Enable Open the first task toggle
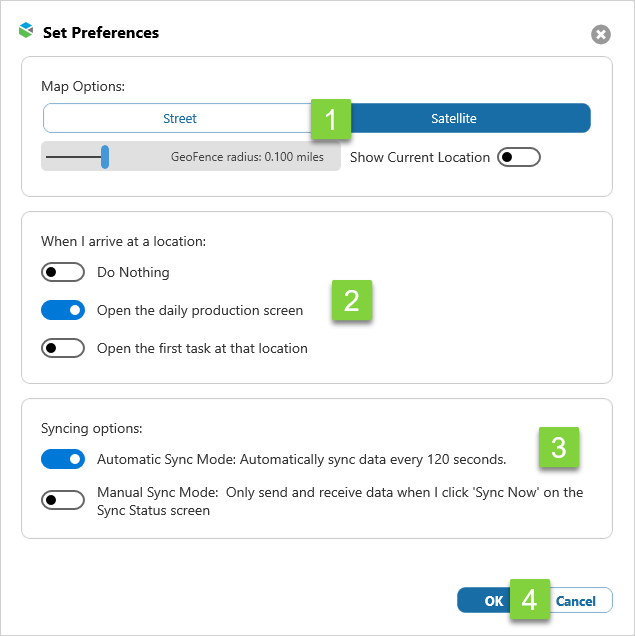 tap(62, 348)
